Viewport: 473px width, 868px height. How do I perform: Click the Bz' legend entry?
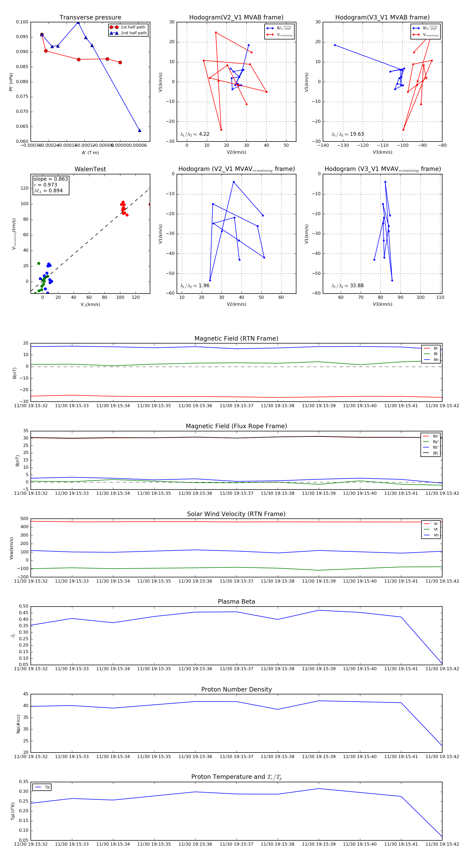[x=431, y=447]
